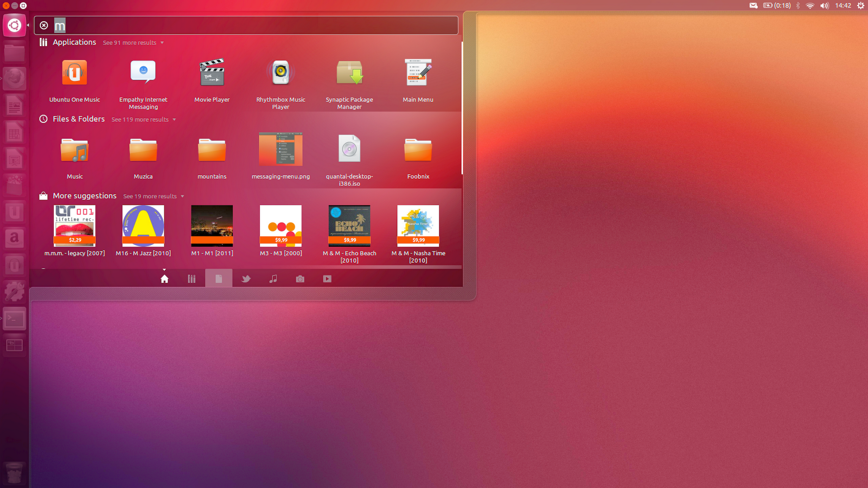Open System Settings from launcher

(x=15, y=292)
